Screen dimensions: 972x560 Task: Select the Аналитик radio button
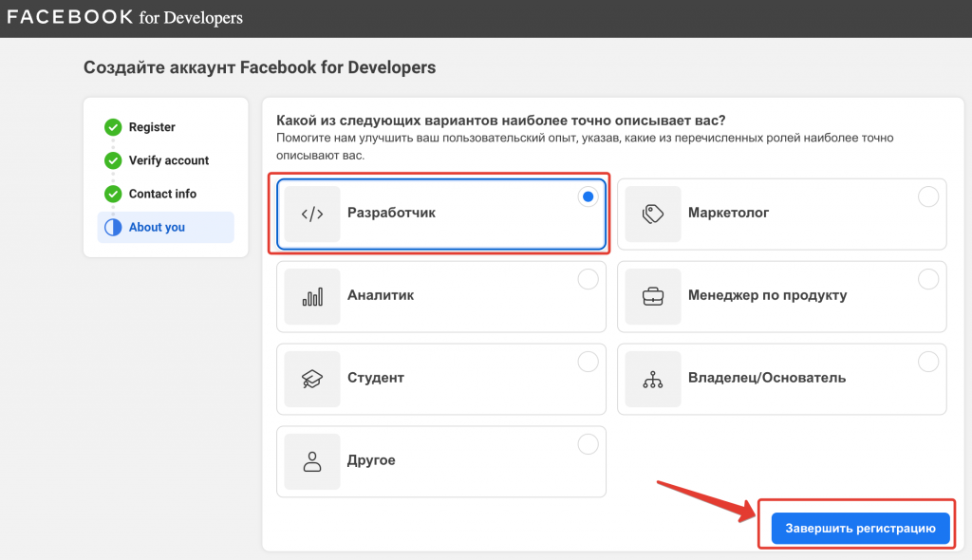[588, 279]
